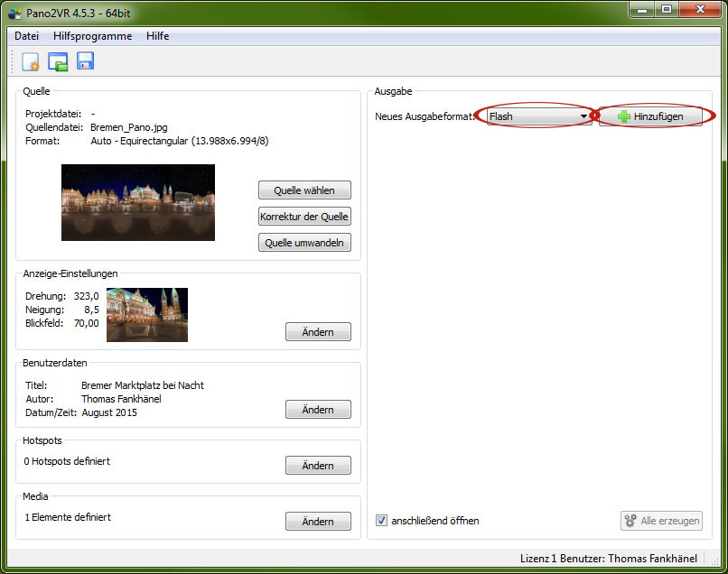Click the Korrektur der Quelle button

(304, 217)
